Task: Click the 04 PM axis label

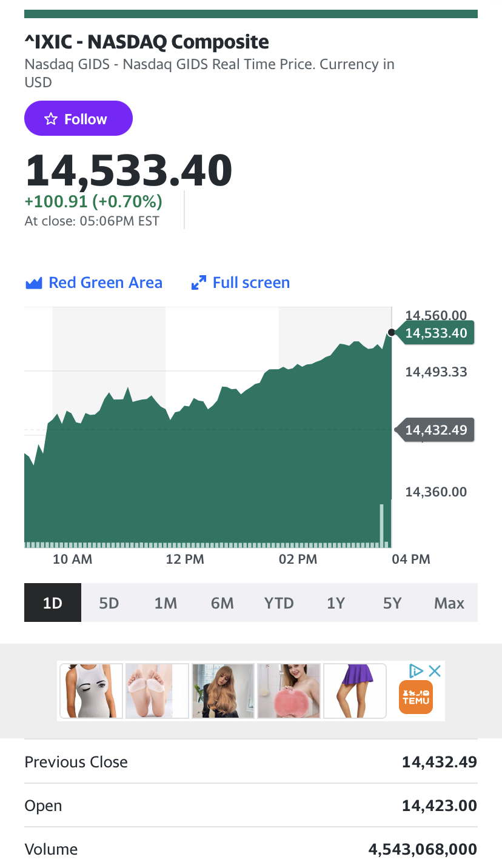Action: coord(411,559)
